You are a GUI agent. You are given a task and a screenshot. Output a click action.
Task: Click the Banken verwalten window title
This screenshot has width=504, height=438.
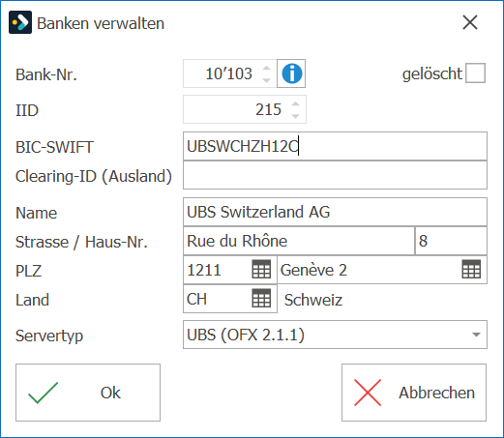click(101, 23)
